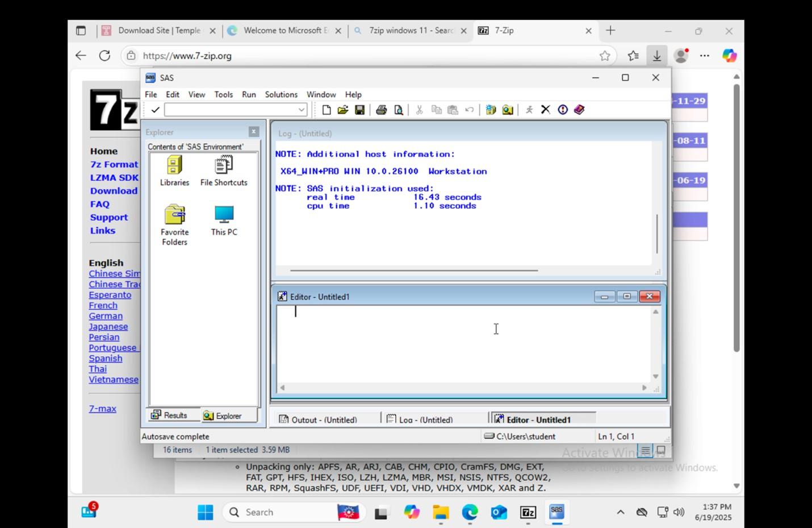Viewport: 812px width, 528px height.
Task: Submit code with the running man icon
Action: click(529, 110)
